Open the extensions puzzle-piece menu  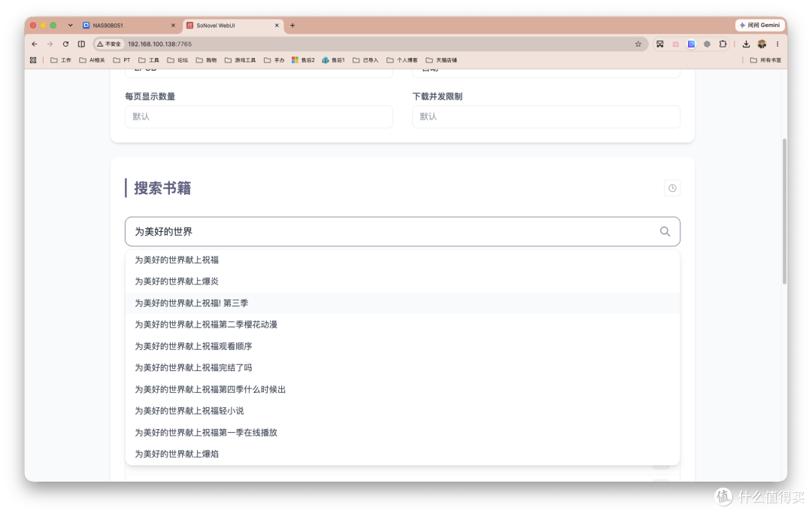(723, 44)
